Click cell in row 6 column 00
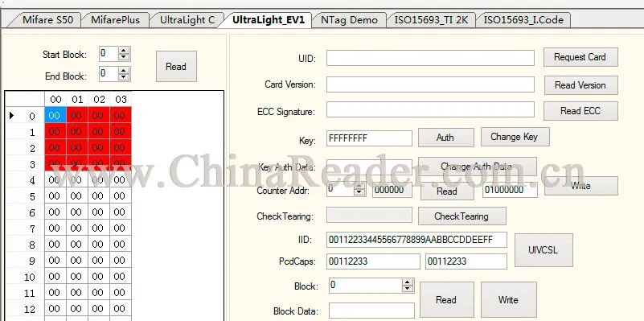Image resolution: width=644 pixels, height=321 pixels. (55, 212)
